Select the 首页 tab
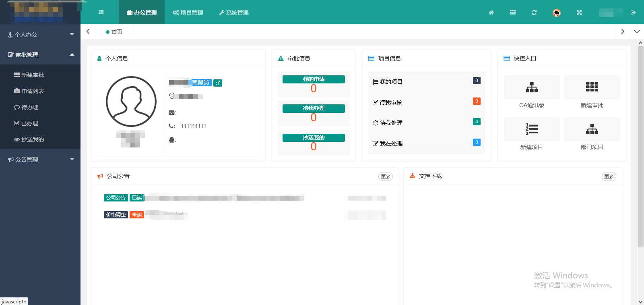 [114, 32]
